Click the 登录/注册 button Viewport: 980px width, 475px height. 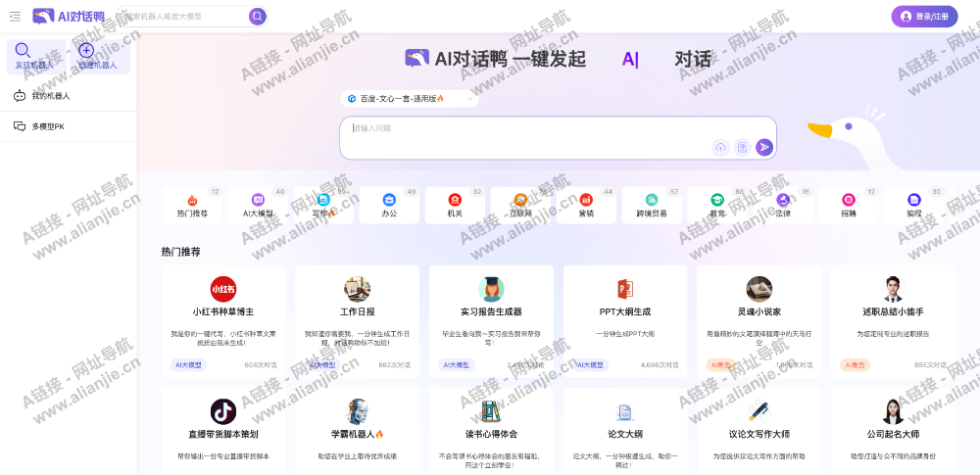pyautogui.click(x=924, y=17)
